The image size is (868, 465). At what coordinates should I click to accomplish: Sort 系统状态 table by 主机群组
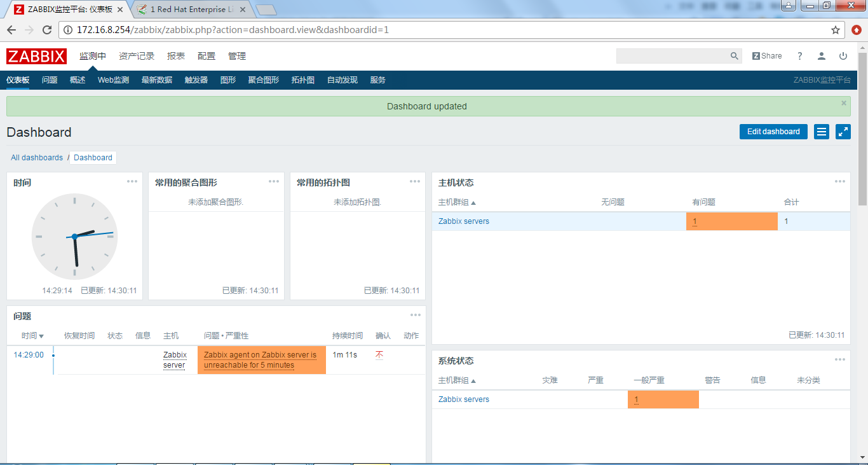(457, 380)
